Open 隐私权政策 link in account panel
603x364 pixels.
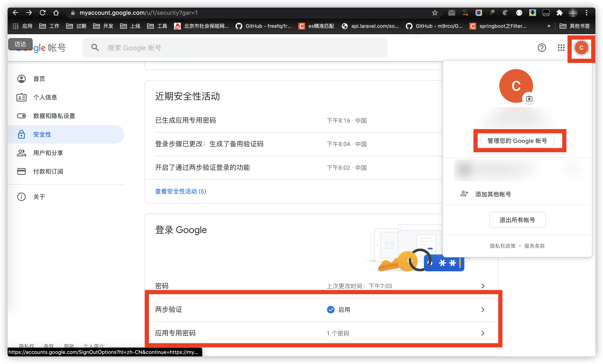502,246
